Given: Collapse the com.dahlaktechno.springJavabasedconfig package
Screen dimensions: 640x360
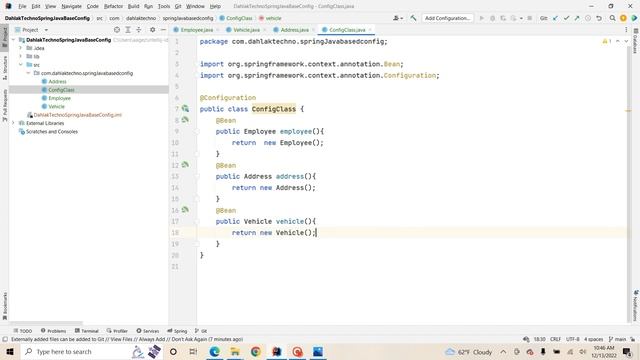Looking at the screenshot, I should [28, 73].
